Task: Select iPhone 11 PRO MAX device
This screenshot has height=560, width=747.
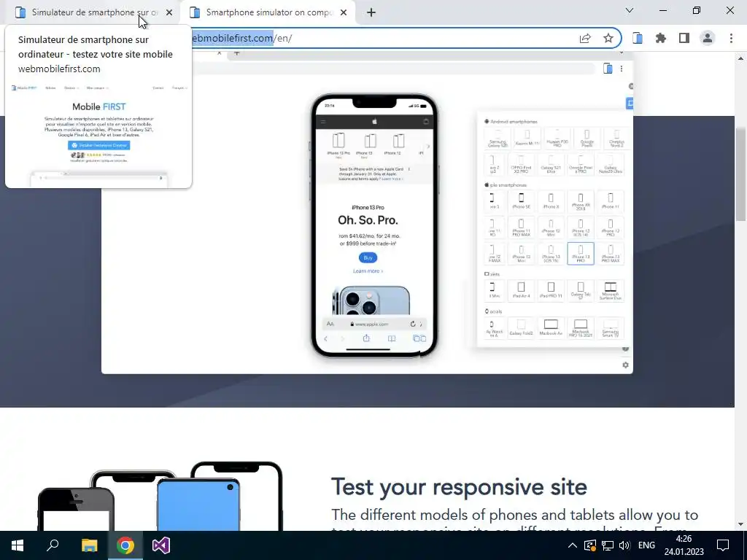Action: pyautogui.click(x=521, y=227)
